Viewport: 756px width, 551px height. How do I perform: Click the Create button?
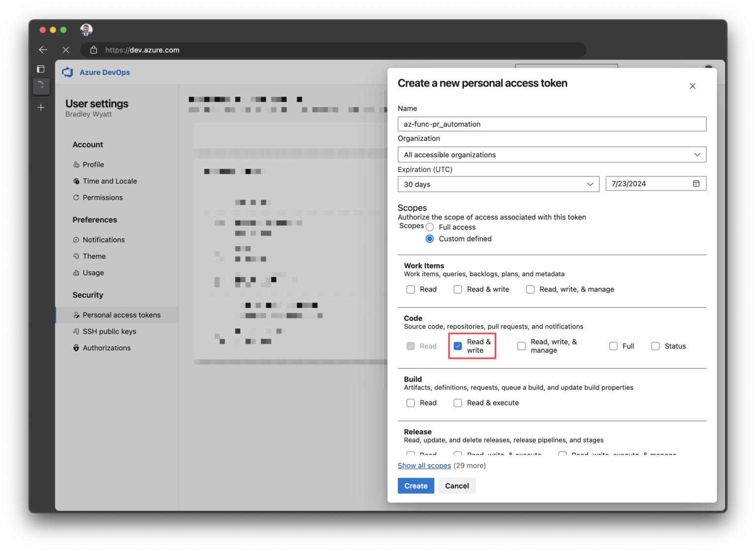coord(416,486)
